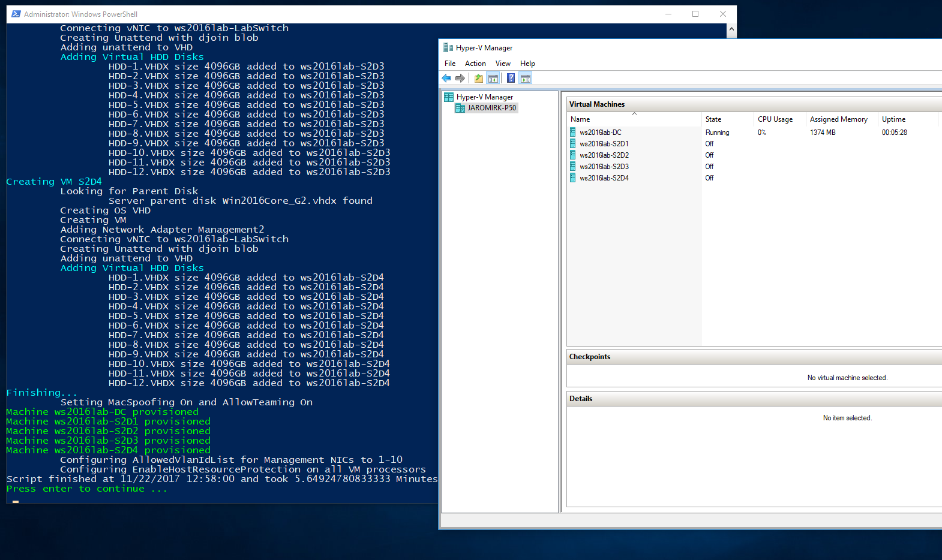The width and height of the screenshot is (942, 560).
Task: Click the JAROMIRK-P50 host icon in tree
Action: tap(460, 108)
